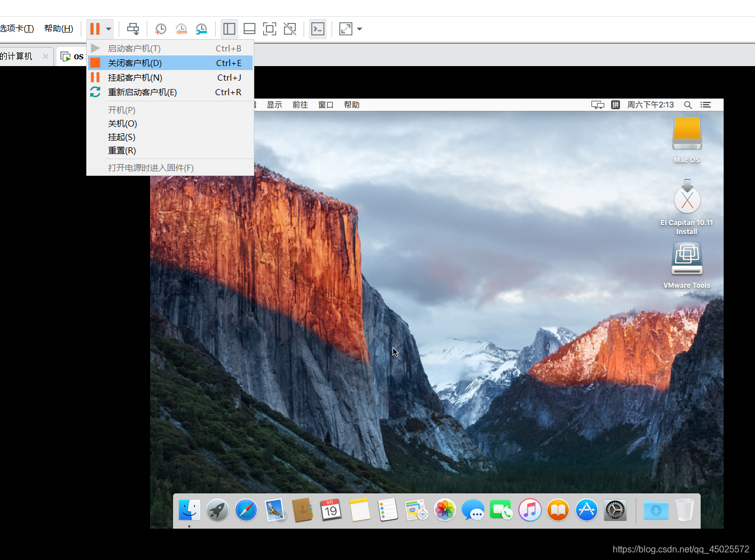Open the macOS 显示 menu
This screenshot has width=755, height=560.
point(274,105)
